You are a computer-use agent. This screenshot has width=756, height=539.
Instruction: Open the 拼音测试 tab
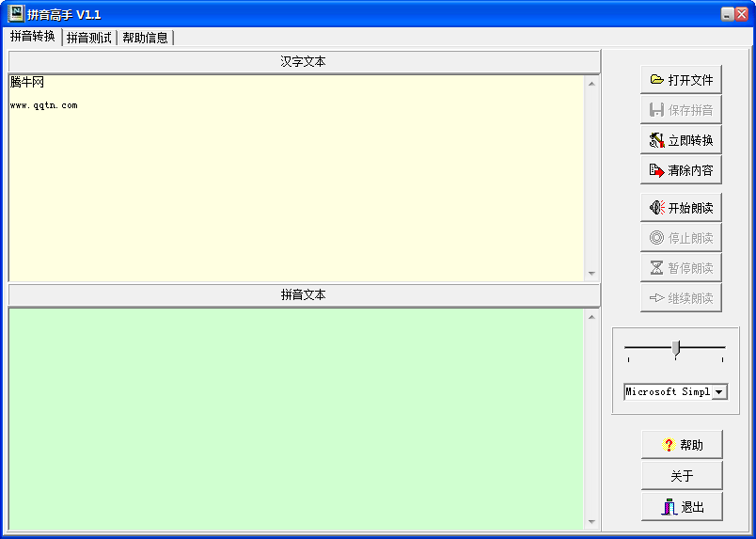coord(89,38)
